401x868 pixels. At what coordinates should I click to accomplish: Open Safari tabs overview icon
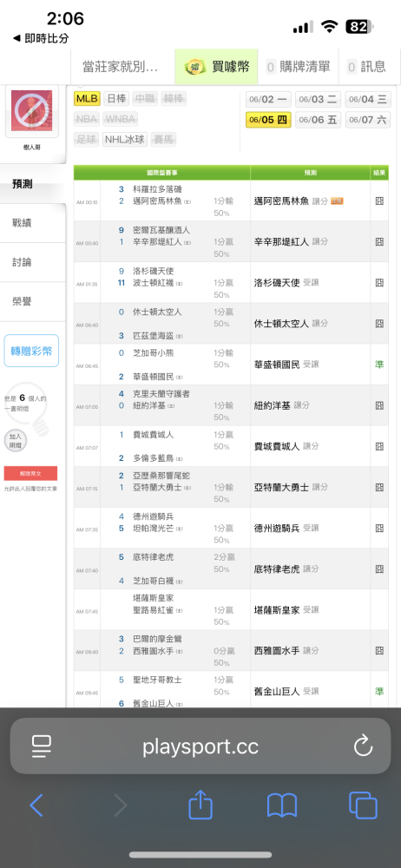click(x=364, y=806)
